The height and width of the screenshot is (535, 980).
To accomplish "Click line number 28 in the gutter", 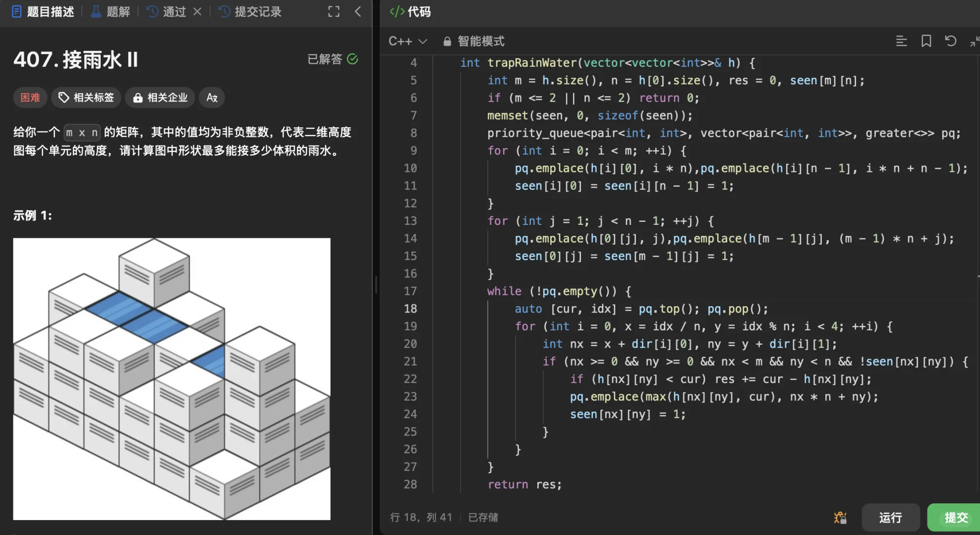I will tap(410, 484).
